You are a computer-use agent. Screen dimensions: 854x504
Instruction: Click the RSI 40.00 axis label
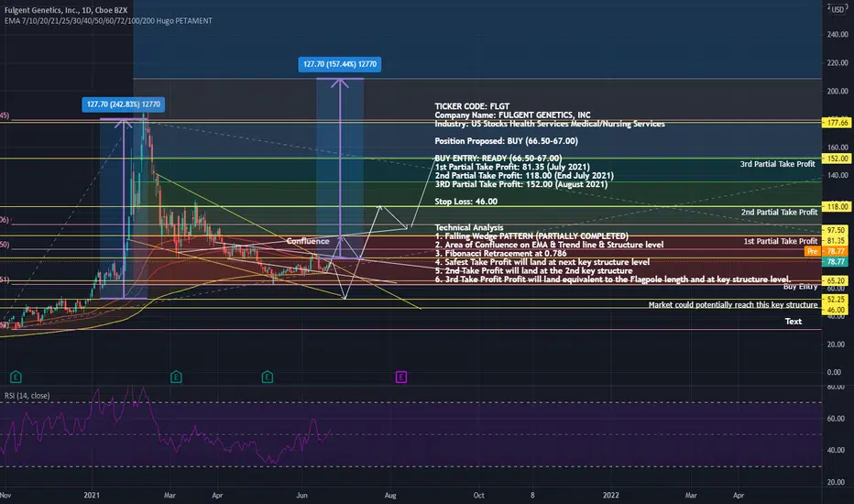(836, 450)
